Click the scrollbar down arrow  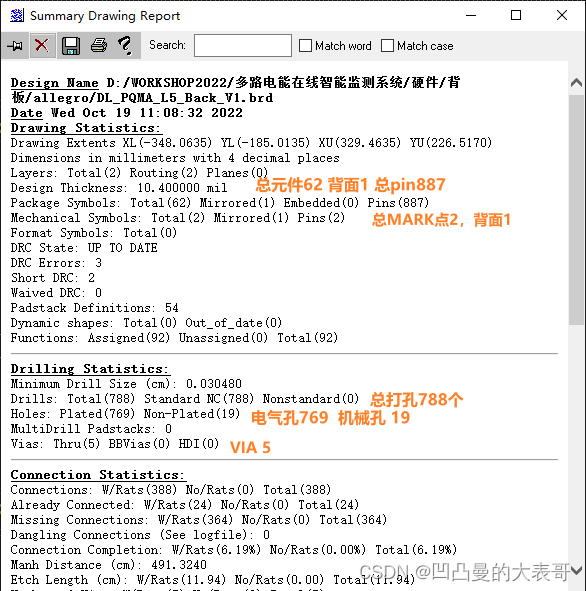point(576,570)
